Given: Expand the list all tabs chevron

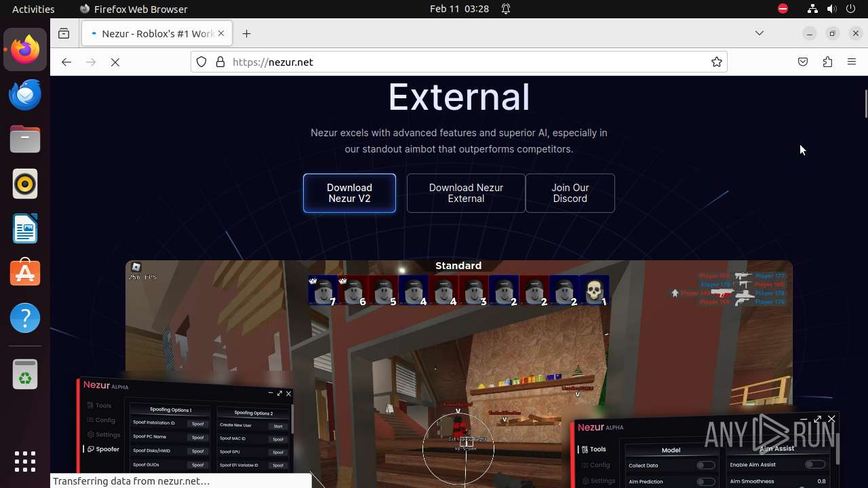Looking at the screenshot, I should pyautogui.click(x=759, y=33).
